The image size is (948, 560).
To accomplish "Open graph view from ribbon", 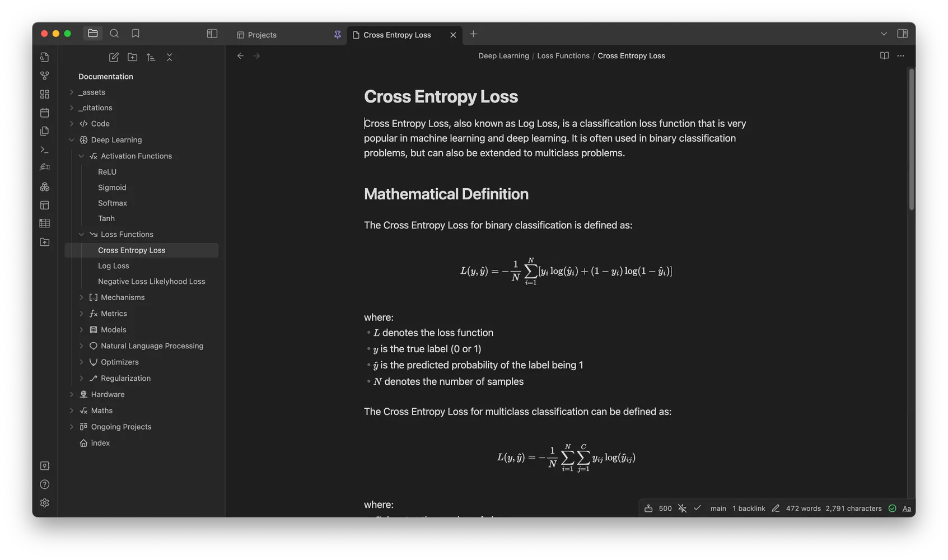I will tap(45, 76).
